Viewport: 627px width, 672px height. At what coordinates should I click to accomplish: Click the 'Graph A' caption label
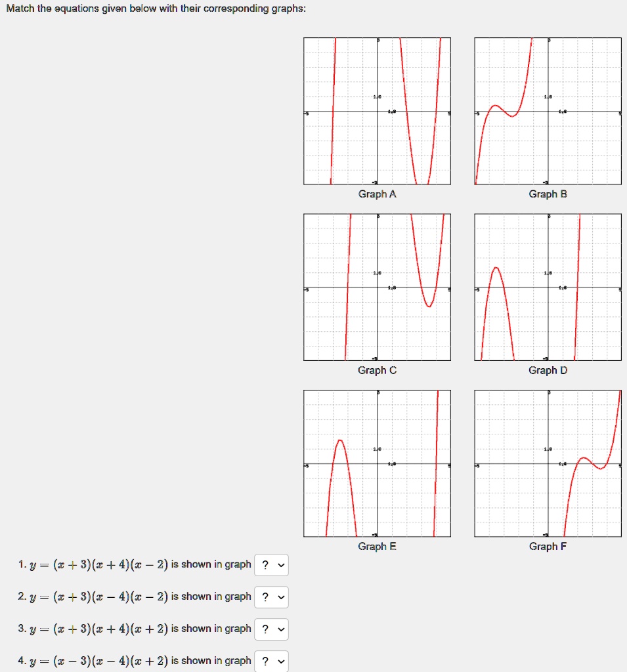(x=376, y=194)
